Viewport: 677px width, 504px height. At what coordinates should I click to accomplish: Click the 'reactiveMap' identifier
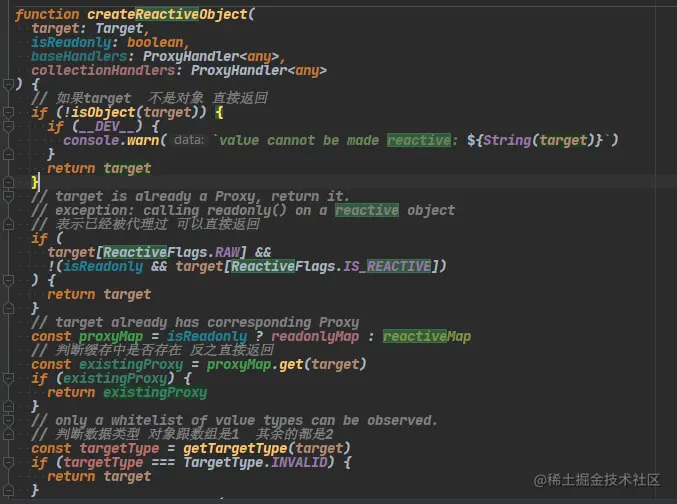pos(427,336)
